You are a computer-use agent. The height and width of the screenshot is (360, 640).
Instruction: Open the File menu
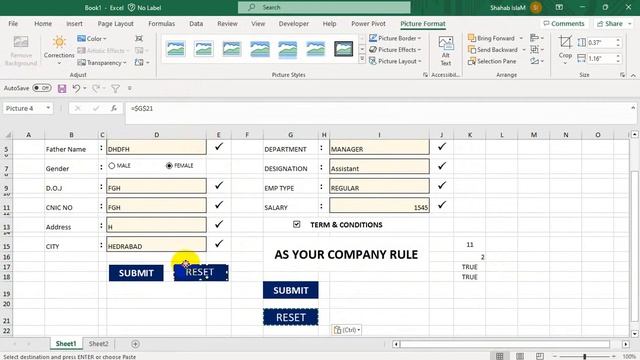tap(13, 24)
